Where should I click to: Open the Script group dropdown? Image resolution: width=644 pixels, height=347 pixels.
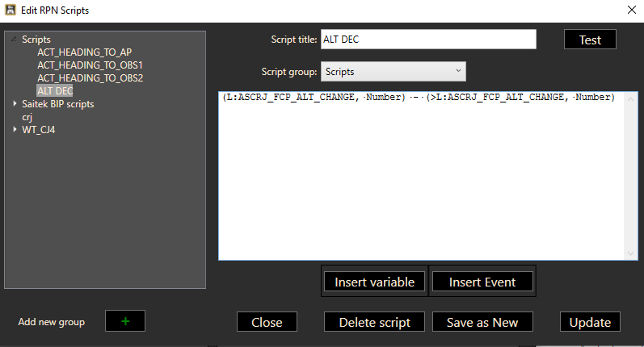(393, 72)
